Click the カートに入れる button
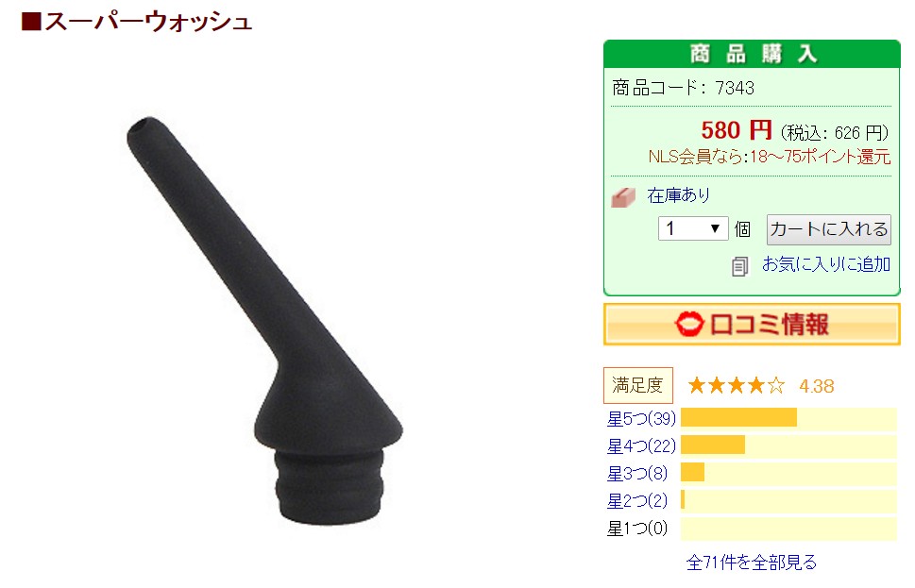The height and width of the screenshot is (588, 915). tap(829, 229)
